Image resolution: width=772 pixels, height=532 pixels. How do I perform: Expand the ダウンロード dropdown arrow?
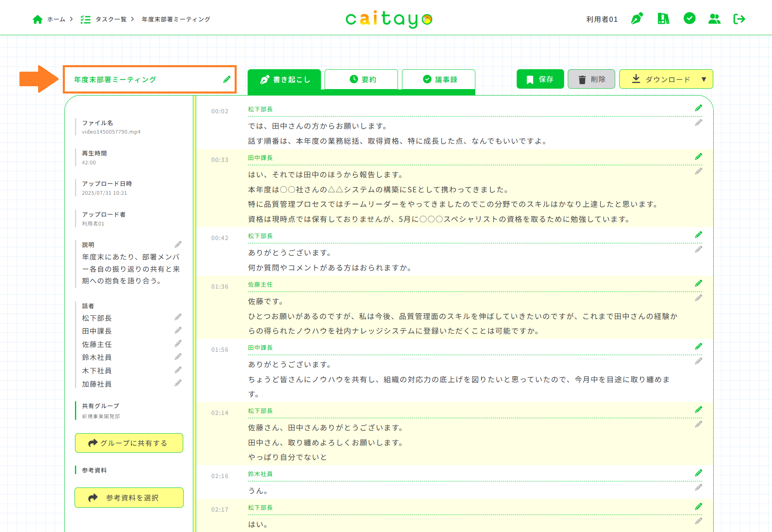[x=704, y=79]
